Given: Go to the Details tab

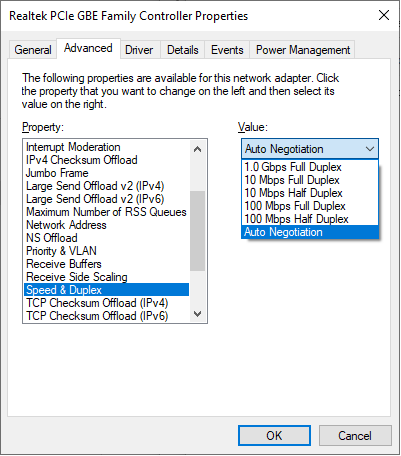Looking at the screenshot, I should 183,50.
